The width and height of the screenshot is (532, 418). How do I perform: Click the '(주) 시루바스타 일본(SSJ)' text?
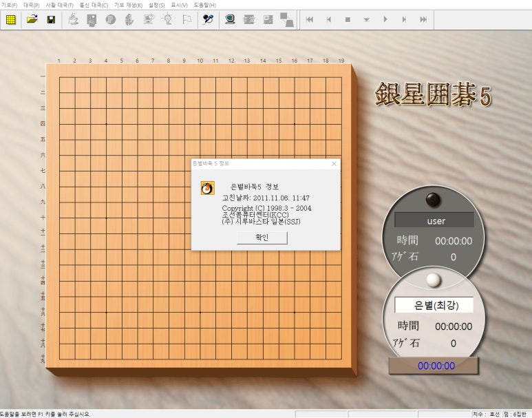(x=261, y=222)
